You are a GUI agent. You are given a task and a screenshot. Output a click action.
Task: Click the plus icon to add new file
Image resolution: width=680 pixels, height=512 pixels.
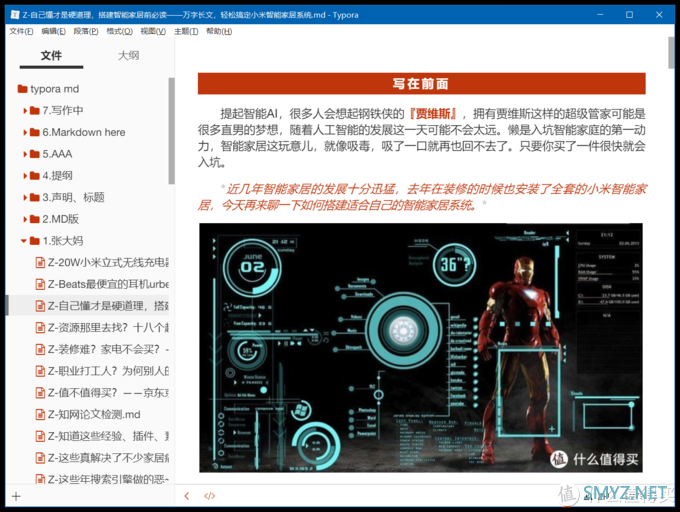pyautogui.click(x=16, y=496)
